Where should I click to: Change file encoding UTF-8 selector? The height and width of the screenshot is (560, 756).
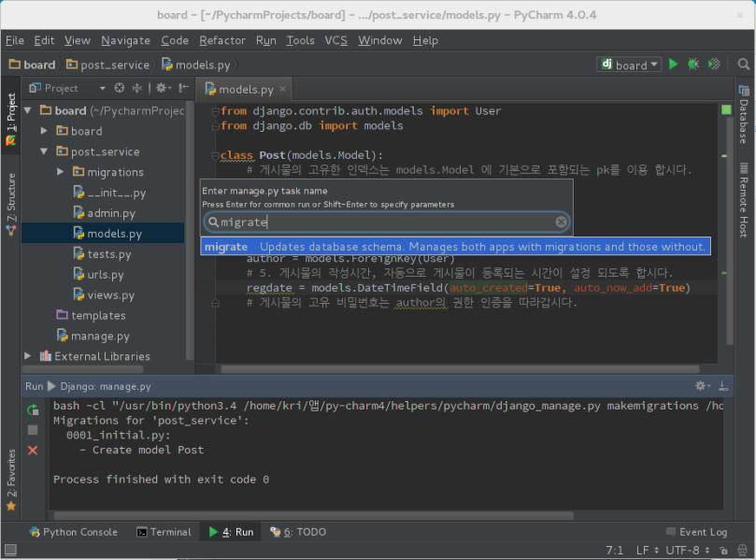[x=688, y=551]
